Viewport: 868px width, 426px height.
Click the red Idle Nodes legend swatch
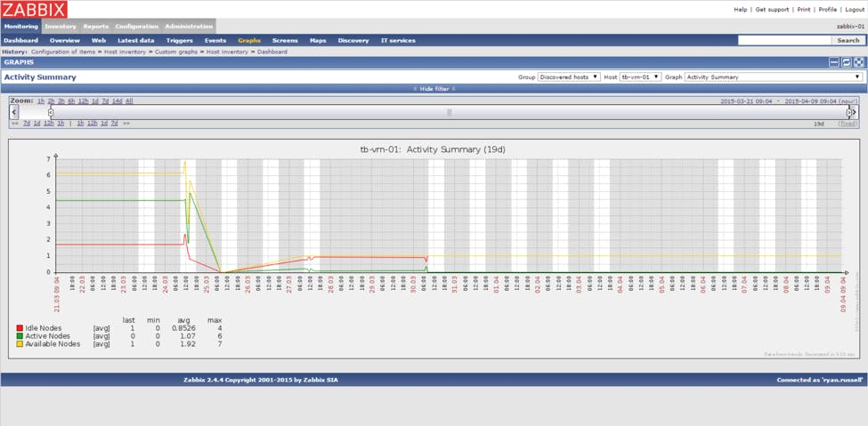pos(20,328)
